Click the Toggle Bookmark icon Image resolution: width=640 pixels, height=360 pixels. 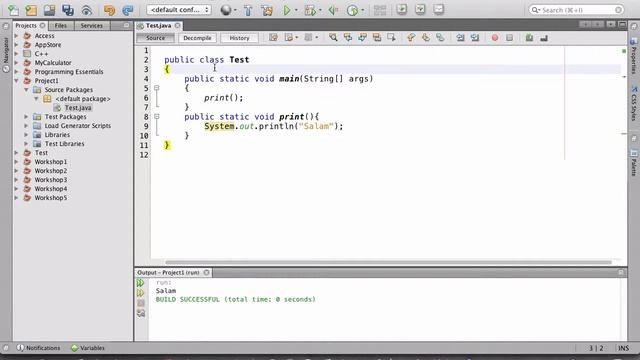point(440,38)
